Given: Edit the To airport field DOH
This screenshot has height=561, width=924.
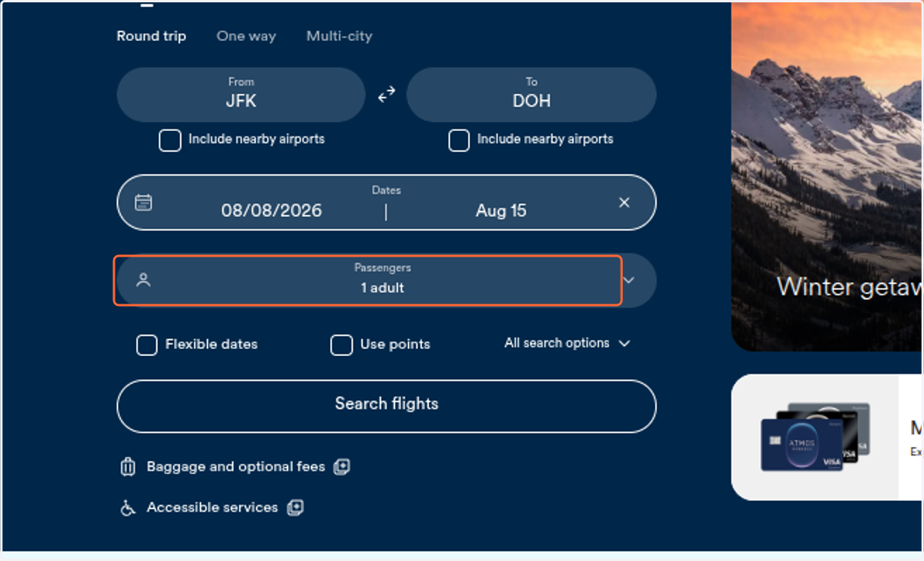Looking at the screenshot, I should [x=531, y=94].
